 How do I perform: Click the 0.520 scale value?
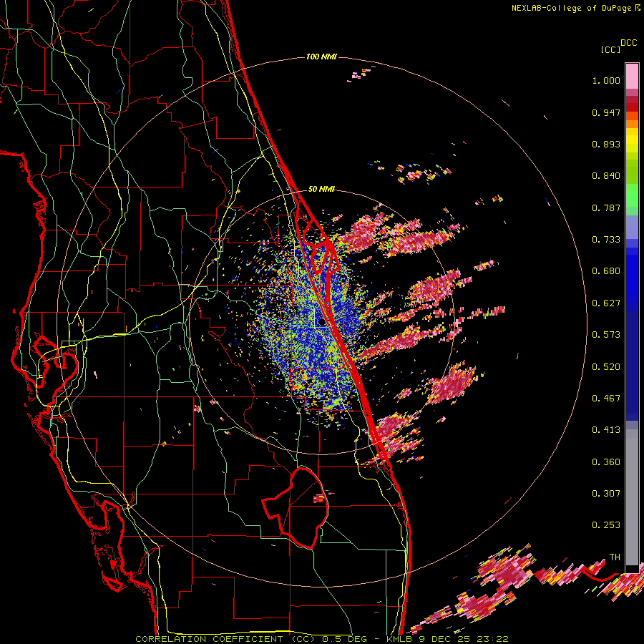tap(606, 367)
